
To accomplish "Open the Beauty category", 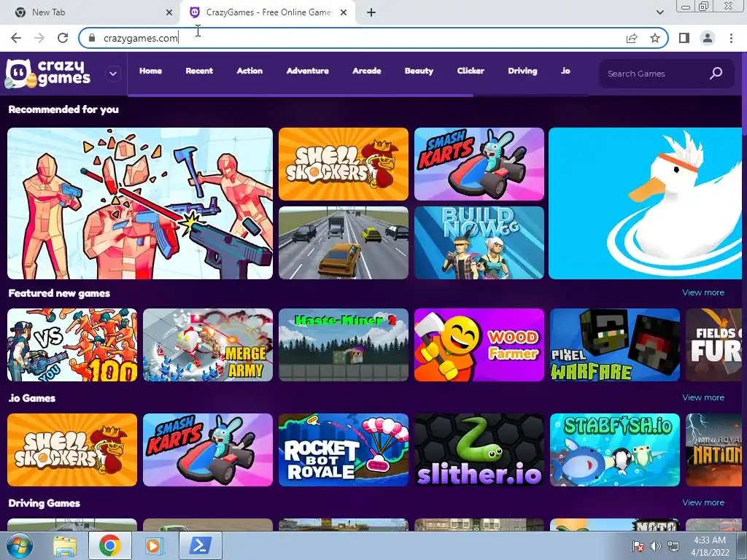I will coord(419,71).
